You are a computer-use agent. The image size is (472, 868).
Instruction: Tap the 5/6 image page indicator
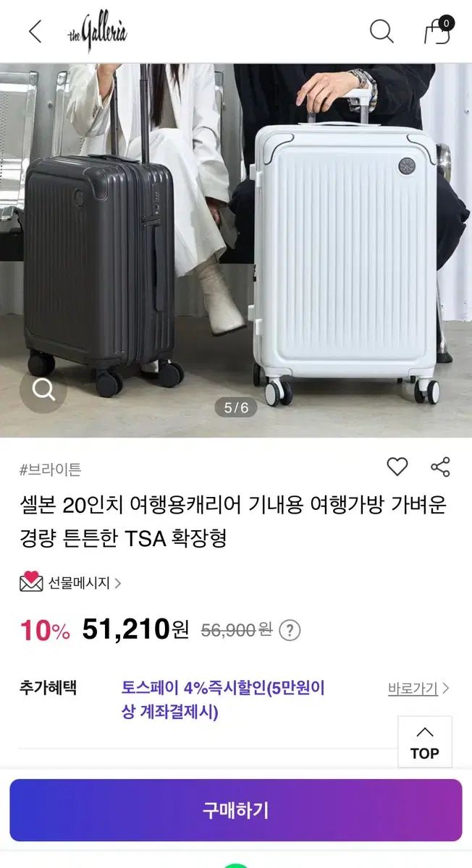click(236, 407)
